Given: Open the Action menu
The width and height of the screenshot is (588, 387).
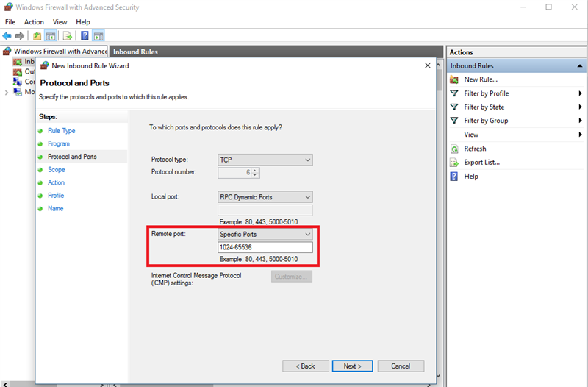Looking at the screenshot, I should (34, 22).
